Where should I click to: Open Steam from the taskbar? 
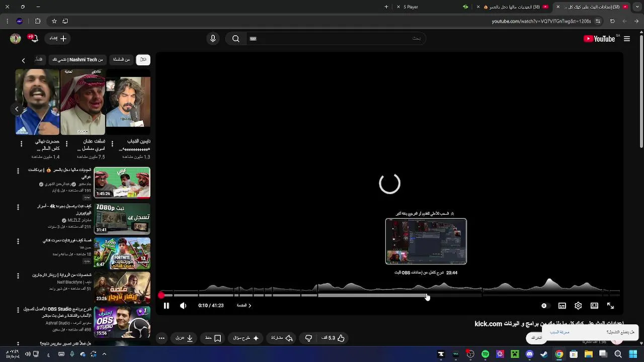pos(544,354)
